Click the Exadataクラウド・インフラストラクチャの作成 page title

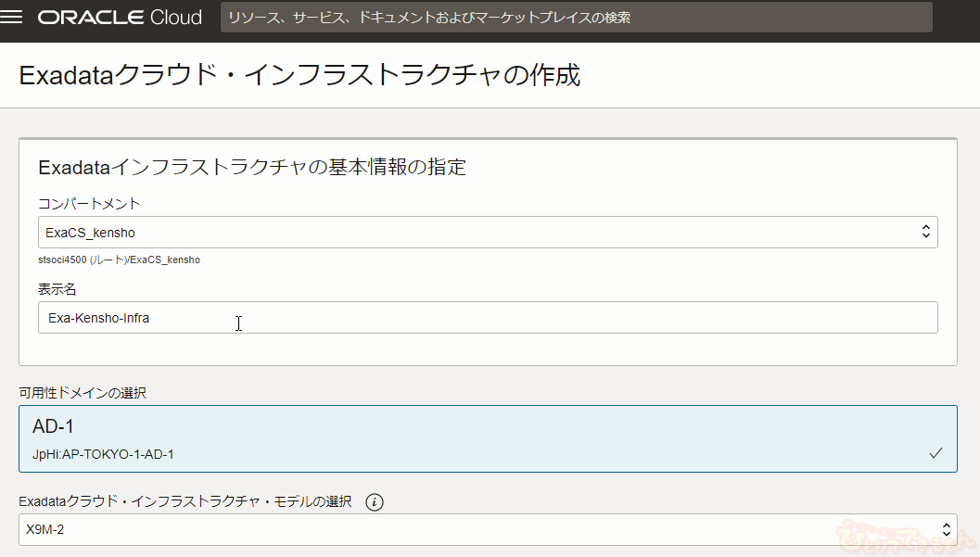pyautogui.click(x=299, y=75)
